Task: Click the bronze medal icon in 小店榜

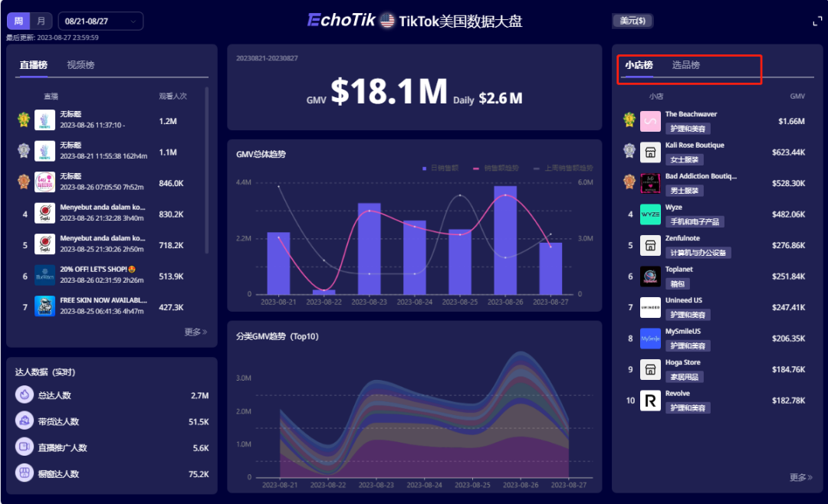Action: click(629, 182)
